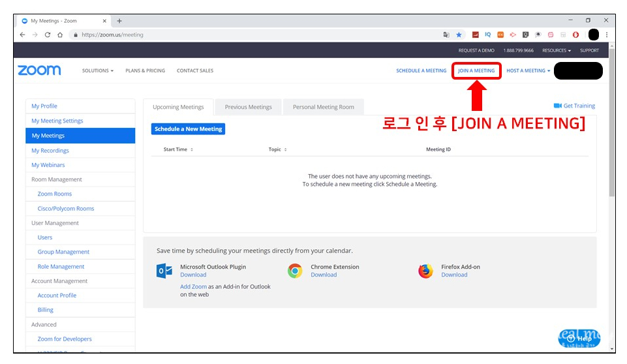Sort meetings by Topic
This screenshot has height=364, width=627.
[277, 149]
